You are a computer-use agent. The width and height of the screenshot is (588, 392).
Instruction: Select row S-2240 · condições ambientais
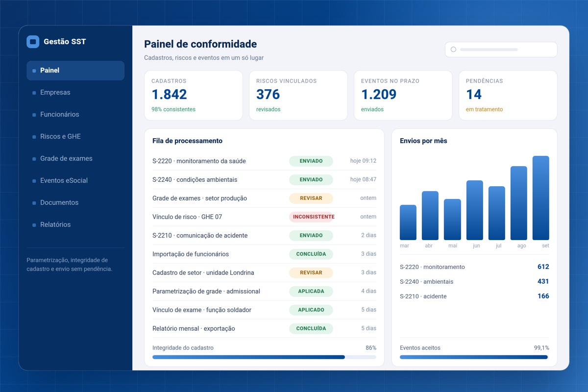coord(264,180)
